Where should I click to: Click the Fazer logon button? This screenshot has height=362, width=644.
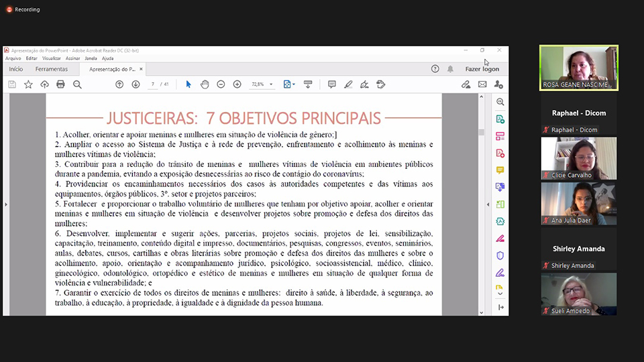(x=482, y=69)
